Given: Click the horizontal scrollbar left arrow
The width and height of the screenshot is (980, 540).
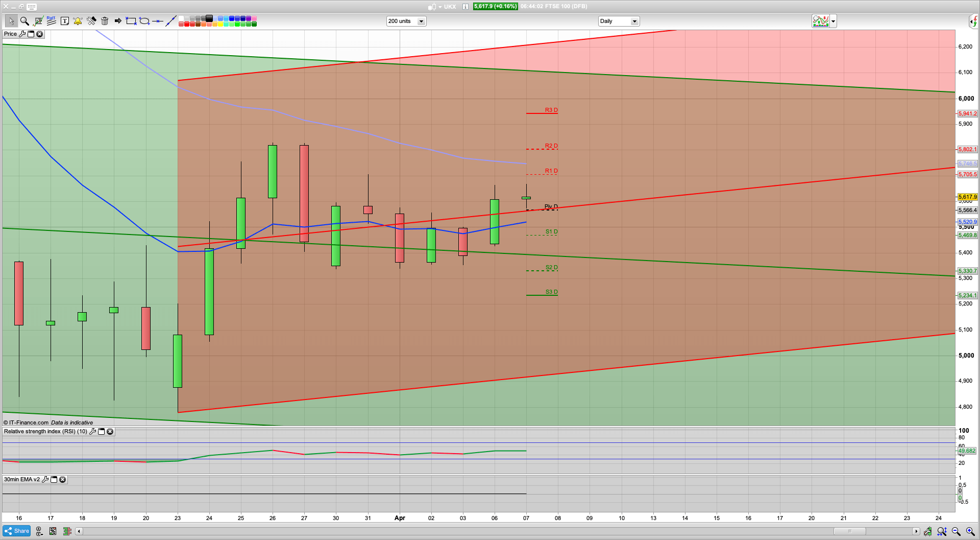Looking at the screenshot, I should pyautogui.click(x=79, y=531).
